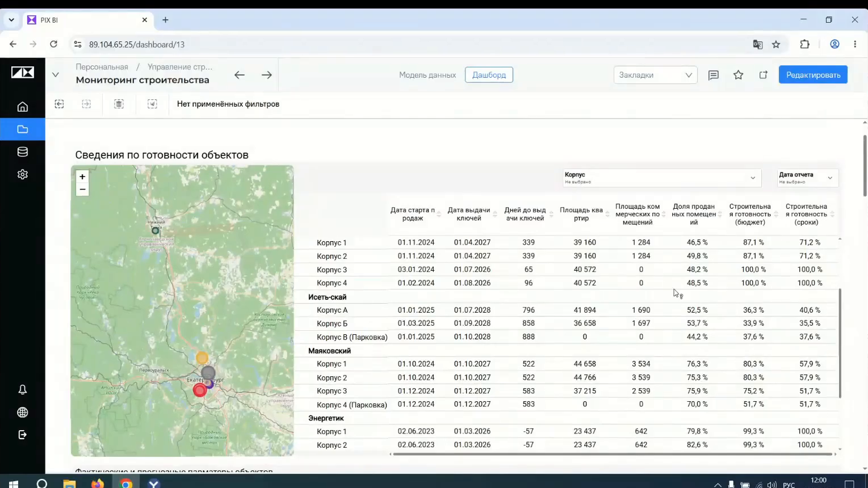Open the database section in sidebar

pos(23,152)
